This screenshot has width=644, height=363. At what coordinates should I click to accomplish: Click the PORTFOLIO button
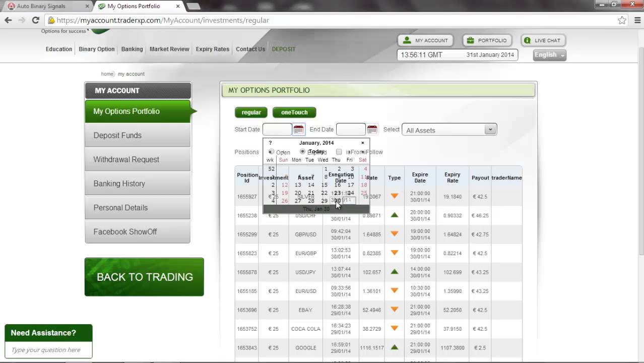[487, 40]
